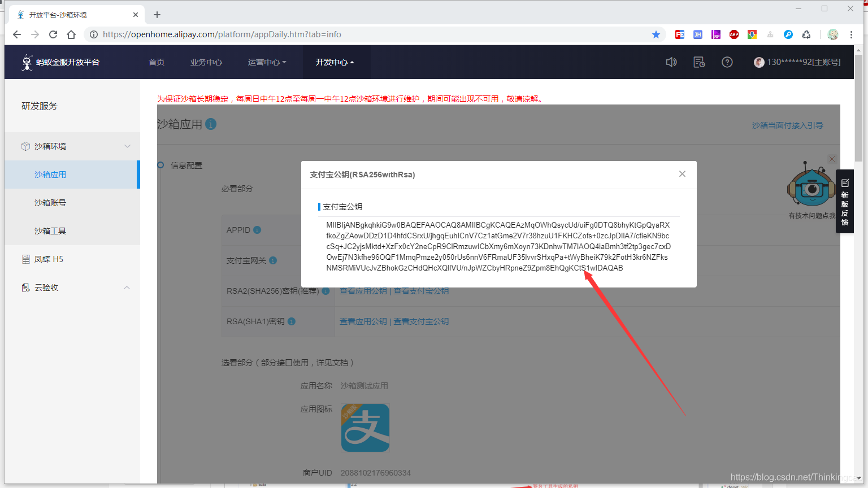Click the browser address bar URL
This screenshot has width=868, height=488.
click(222, 34)
